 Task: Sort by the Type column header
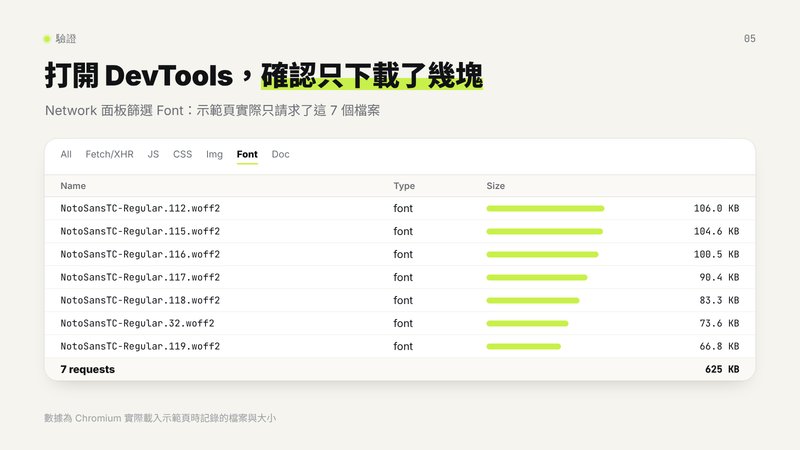404,186
